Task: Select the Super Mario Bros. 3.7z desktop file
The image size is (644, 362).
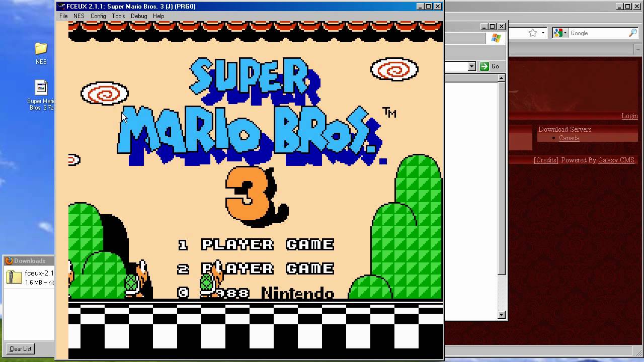Action: [41, 96]
